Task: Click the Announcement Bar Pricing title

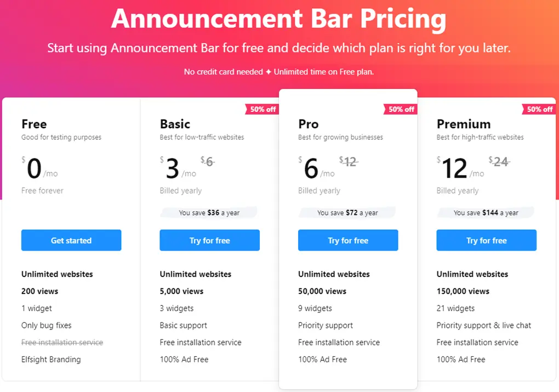Action: click(279, 19)
